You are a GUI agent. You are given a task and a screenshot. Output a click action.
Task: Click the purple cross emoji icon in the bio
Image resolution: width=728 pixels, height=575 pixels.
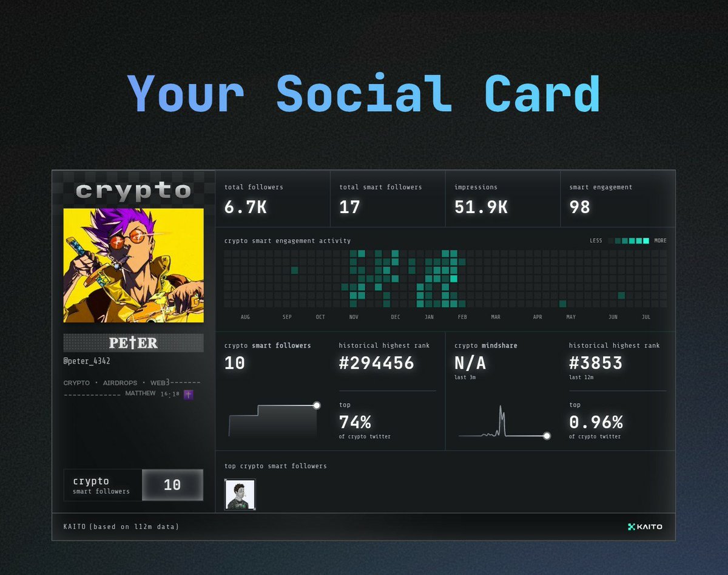(x=188, y=395)
